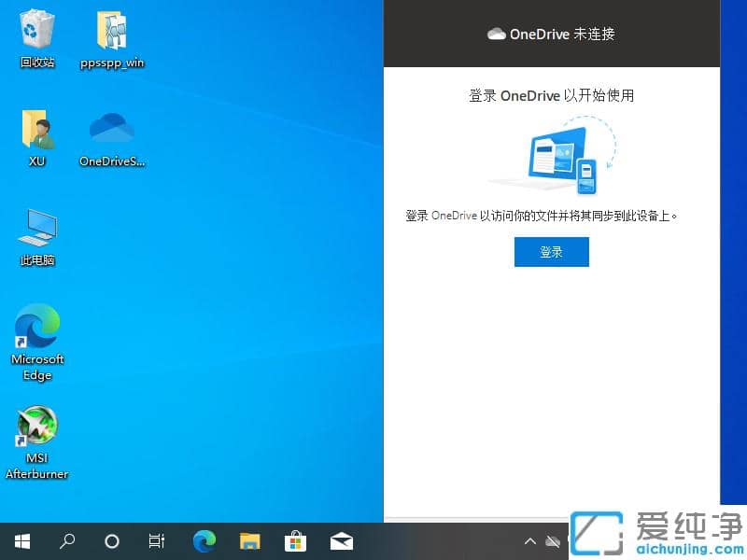
Task: Expand hidden icons in the system tray
Action: pyautogui.click(x=529, y=540)
